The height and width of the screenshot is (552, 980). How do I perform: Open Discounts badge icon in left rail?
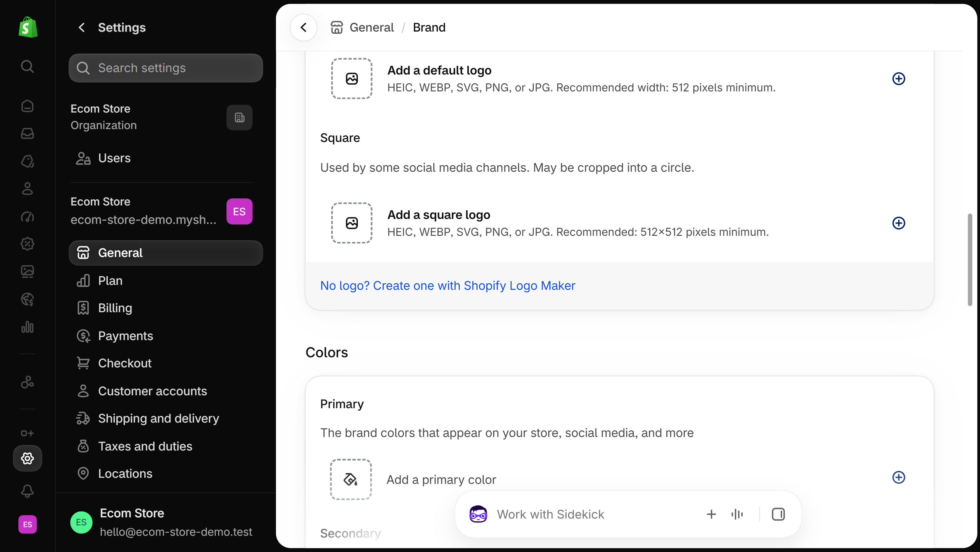pos(27,244)
